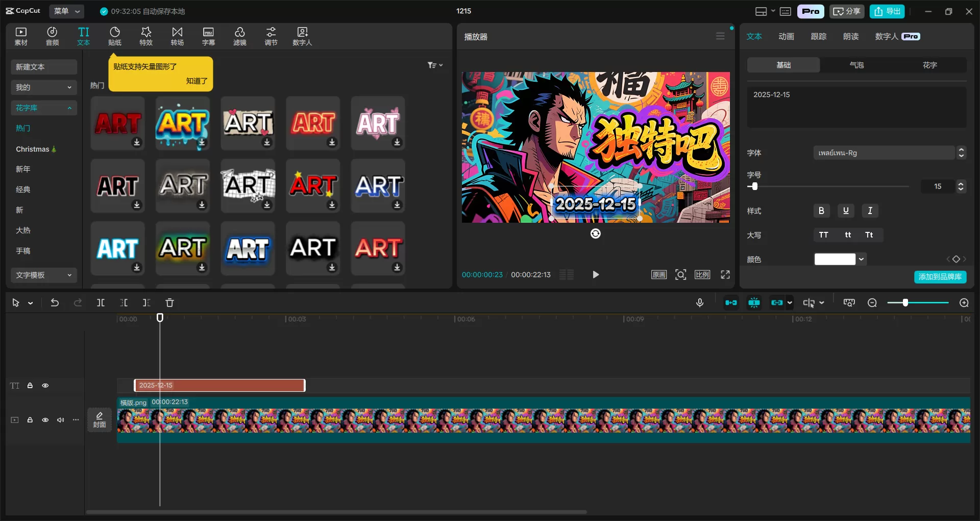Click the 导出 export button
980x521 pixels.
888,11
